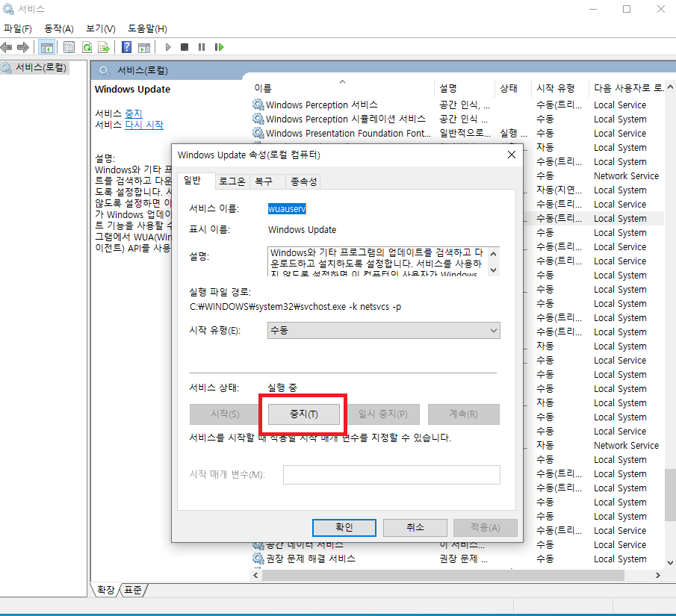Click the svchost.exe executable path text
The height and width of the screenshot is (616, 676).
(x=295, y=307)
